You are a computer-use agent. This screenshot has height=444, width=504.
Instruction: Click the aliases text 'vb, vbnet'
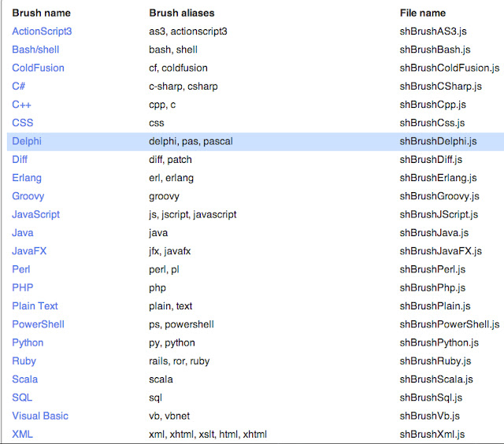click(x=169, y=416)
